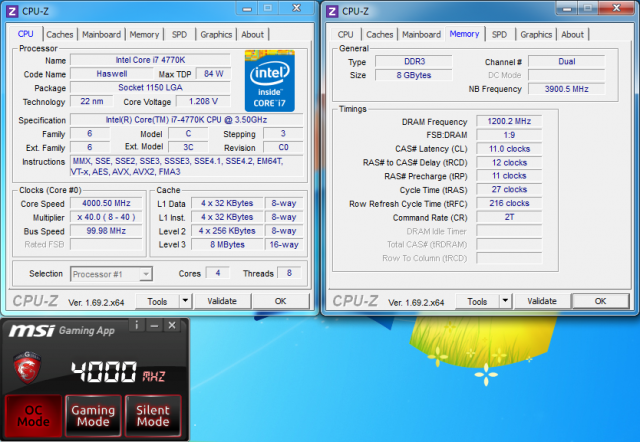
Task: Minimize the left CPU-Z window
Action: (247, 8)
